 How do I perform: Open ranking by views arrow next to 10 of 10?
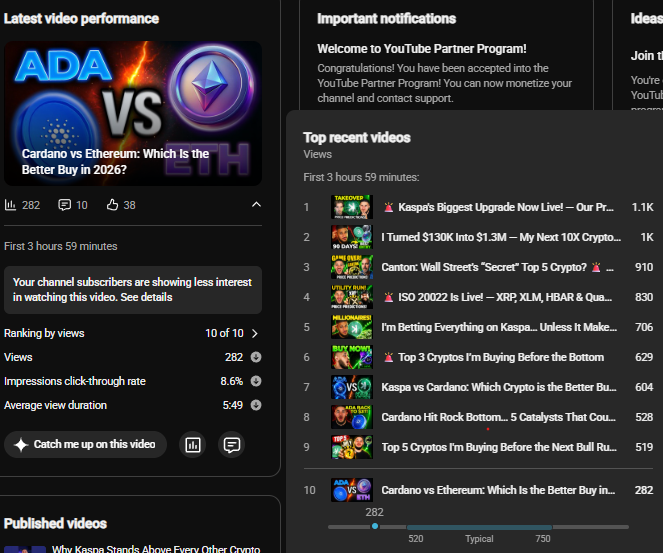[x=255, y=334]
